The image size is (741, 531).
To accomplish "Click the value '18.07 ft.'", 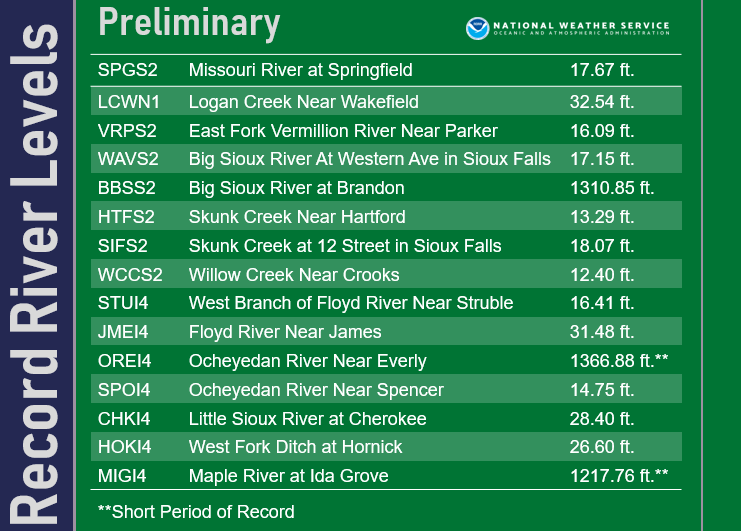I will [x=602, y=246].
